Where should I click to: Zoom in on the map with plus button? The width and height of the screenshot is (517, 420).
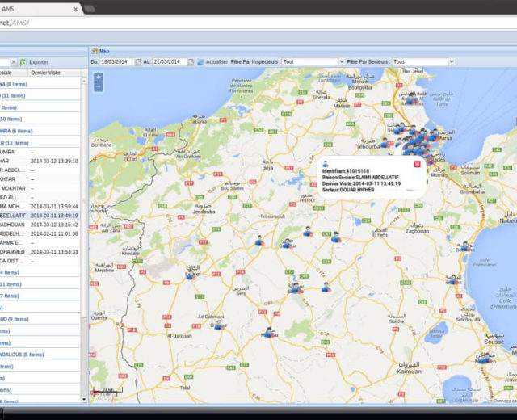coord(98,78)
